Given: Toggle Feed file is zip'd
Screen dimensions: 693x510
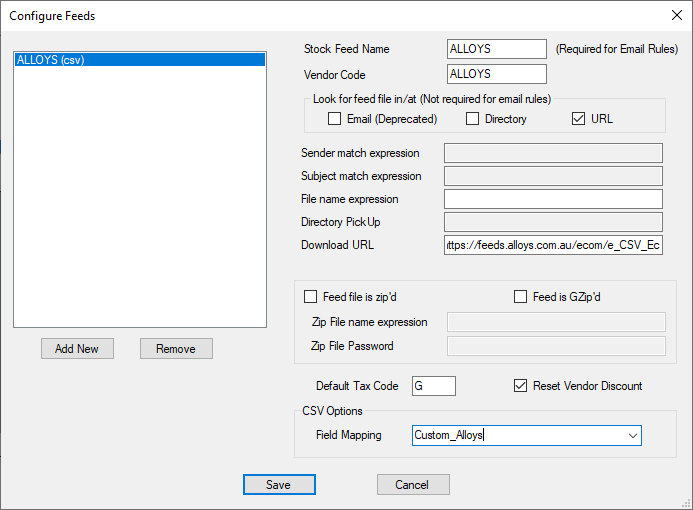Looking at the screenshot, I should click(x=310, y=297).
